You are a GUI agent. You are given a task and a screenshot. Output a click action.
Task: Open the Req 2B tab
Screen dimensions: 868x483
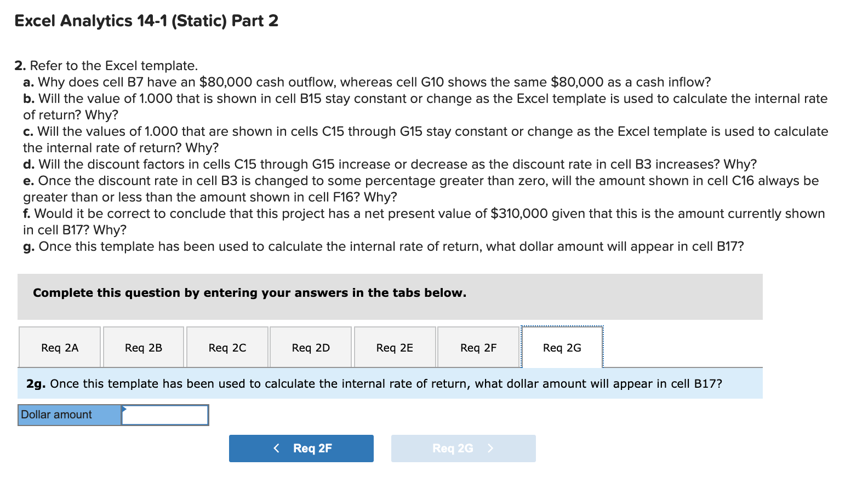point(143,347)
